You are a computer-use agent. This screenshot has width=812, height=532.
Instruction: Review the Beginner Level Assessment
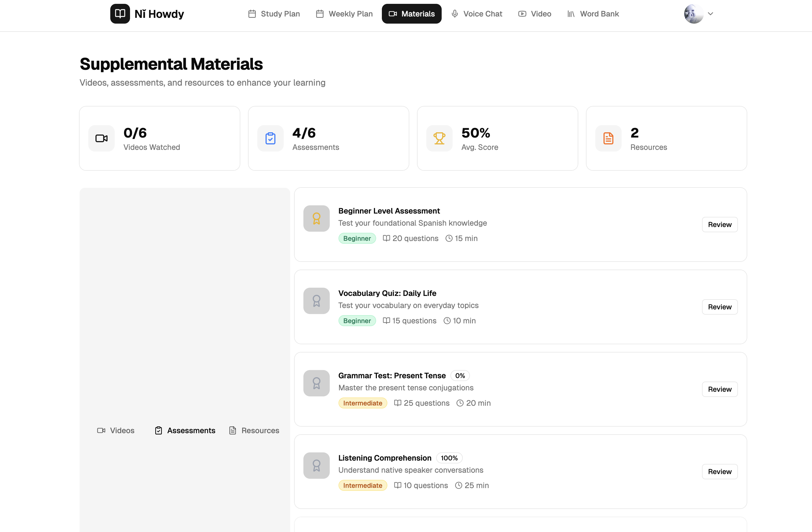pyautogui.click(x=720, y=224)
